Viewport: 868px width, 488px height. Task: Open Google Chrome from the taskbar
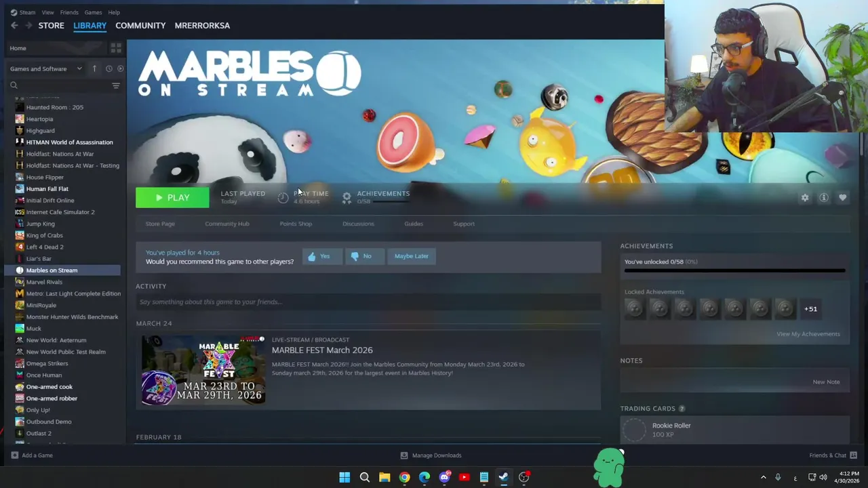click(x=404, y=477)
